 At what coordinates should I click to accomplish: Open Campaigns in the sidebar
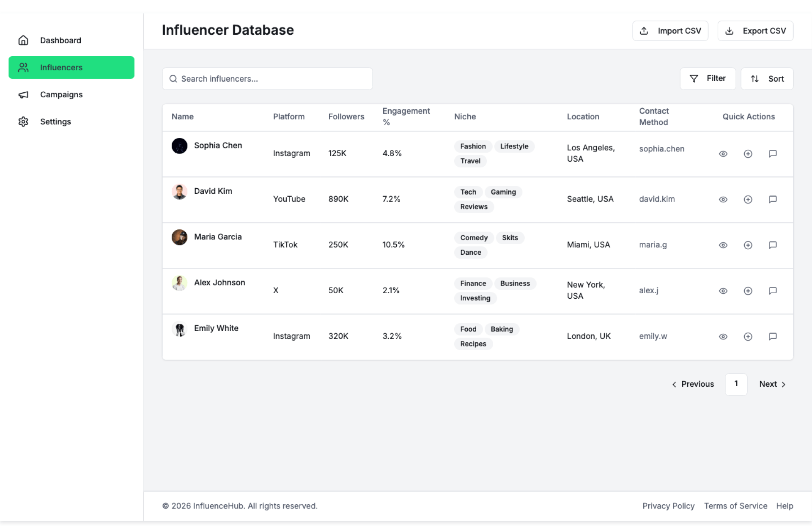(x=61, y=95)
